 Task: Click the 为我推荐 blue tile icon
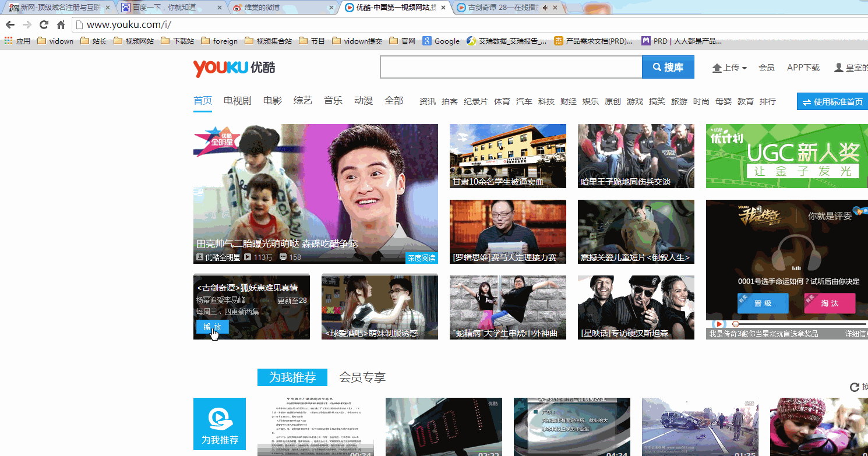tap(220, 424)
